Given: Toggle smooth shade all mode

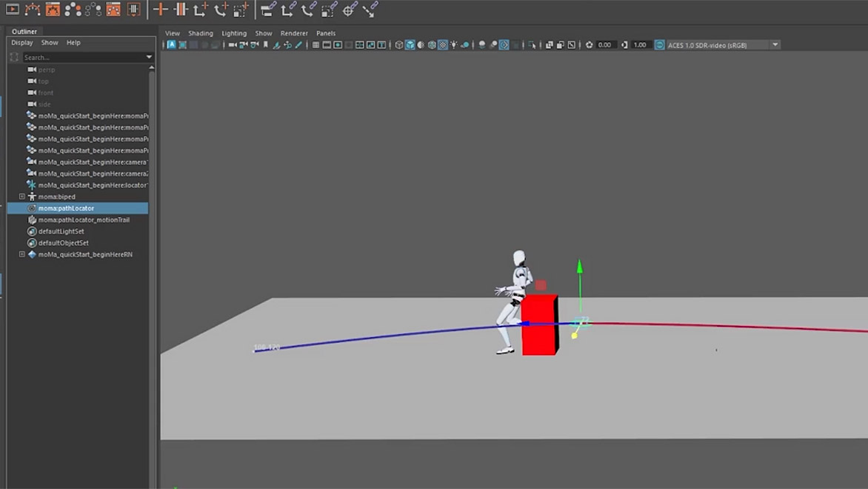Looking at the screenshot, I should tap(410, 45).
